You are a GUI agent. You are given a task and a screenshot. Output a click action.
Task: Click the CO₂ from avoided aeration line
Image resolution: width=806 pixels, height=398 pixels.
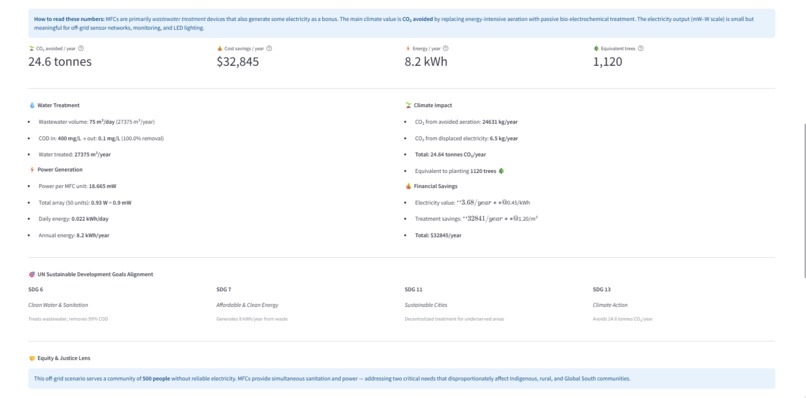coord(466,122)
